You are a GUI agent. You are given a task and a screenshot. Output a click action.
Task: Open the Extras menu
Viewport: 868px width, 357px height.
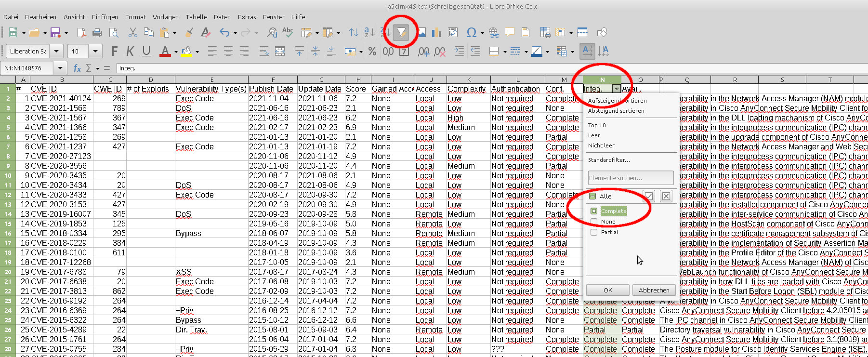[247, 17]
